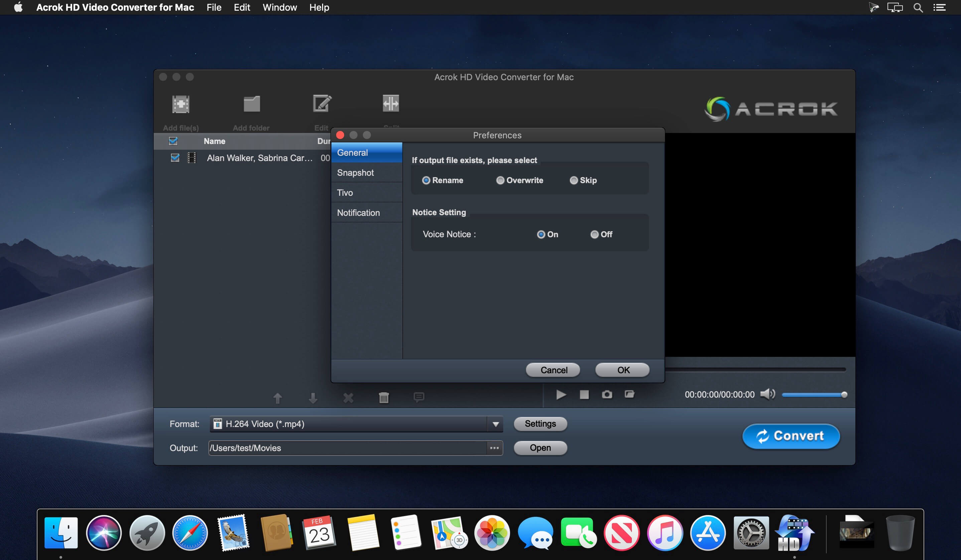Click the Convert button to start

pyautogui.click(x=790, y=435)
